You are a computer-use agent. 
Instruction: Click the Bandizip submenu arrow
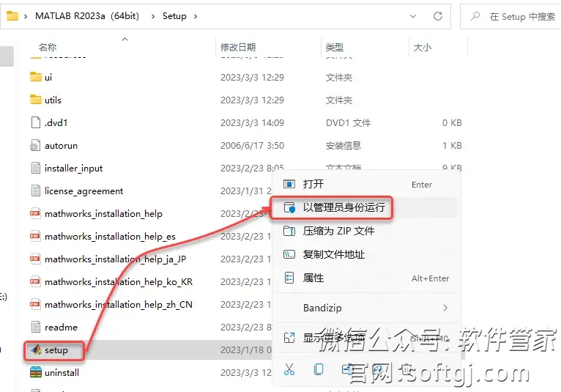[x=445, y=308]
